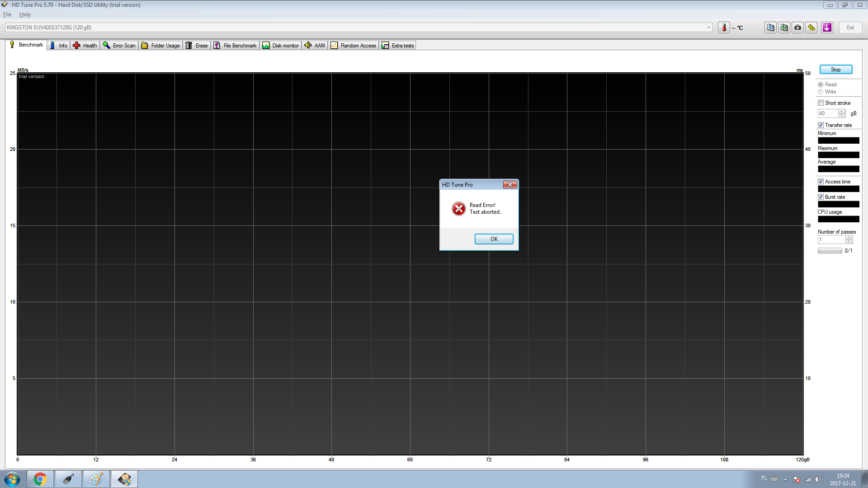Click the passes progress bar
The width and height of the screenshot is (868, 488).
(x=830, y=251)
